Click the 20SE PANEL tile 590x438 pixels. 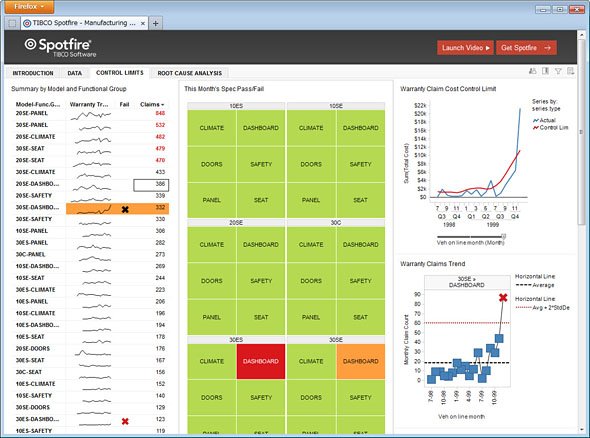(212, 317)
